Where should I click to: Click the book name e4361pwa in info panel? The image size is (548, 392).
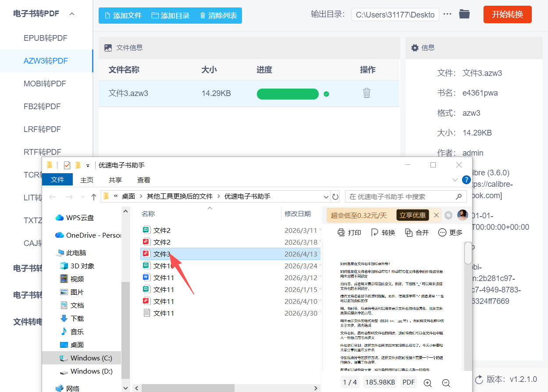480,93
